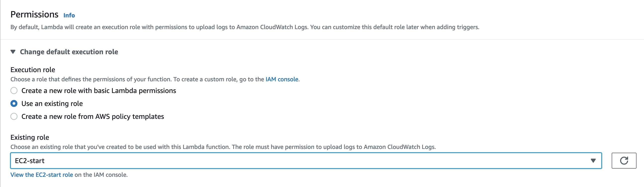Click the Permissions section heading

click(35, 14)
